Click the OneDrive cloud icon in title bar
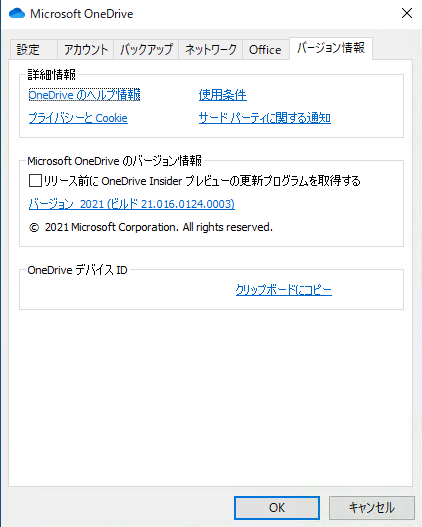This screenshot has width=422, height=527. point(17,13)
